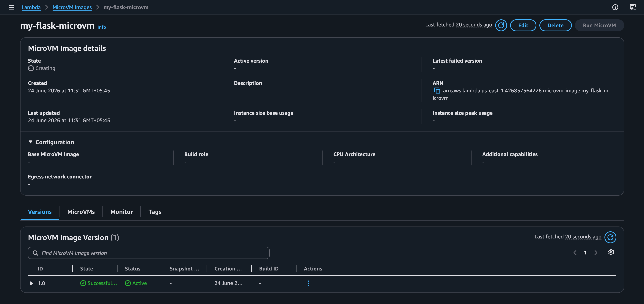The height and width of the screenshot is (304, 644).
Task: Click the 'MicroVM Image Version (1)' heading
Action: click(x=73, y=237)
